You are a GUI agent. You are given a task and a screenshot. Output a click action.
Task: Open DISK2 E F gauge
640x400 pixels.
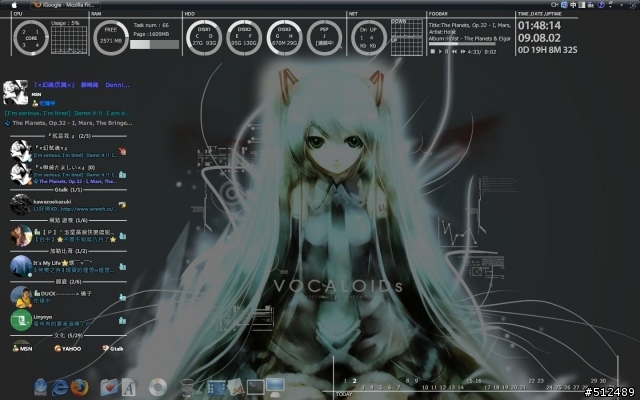pos(244,38)
